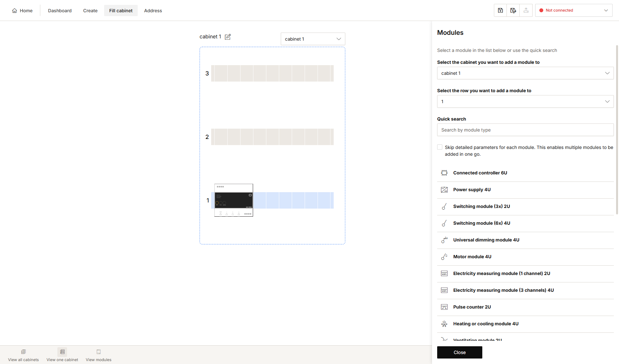Click the Switching module (3x) 2U icon

point(444,206)
